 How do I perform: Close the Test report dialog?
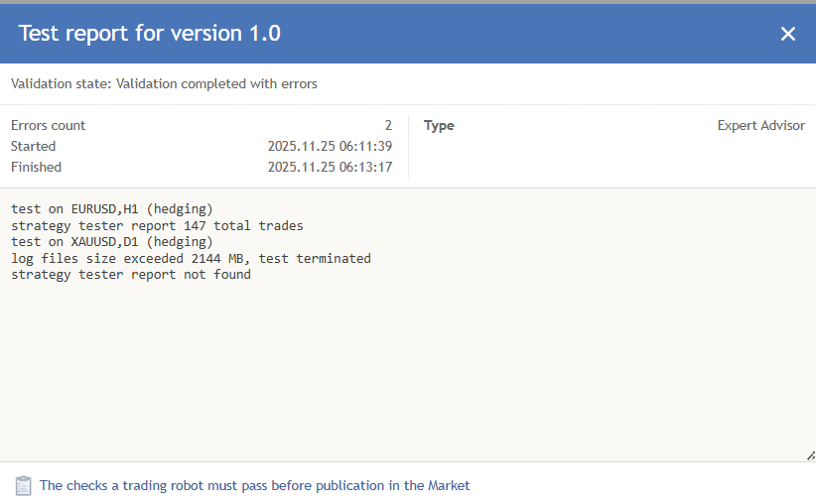tap(788, 34)
